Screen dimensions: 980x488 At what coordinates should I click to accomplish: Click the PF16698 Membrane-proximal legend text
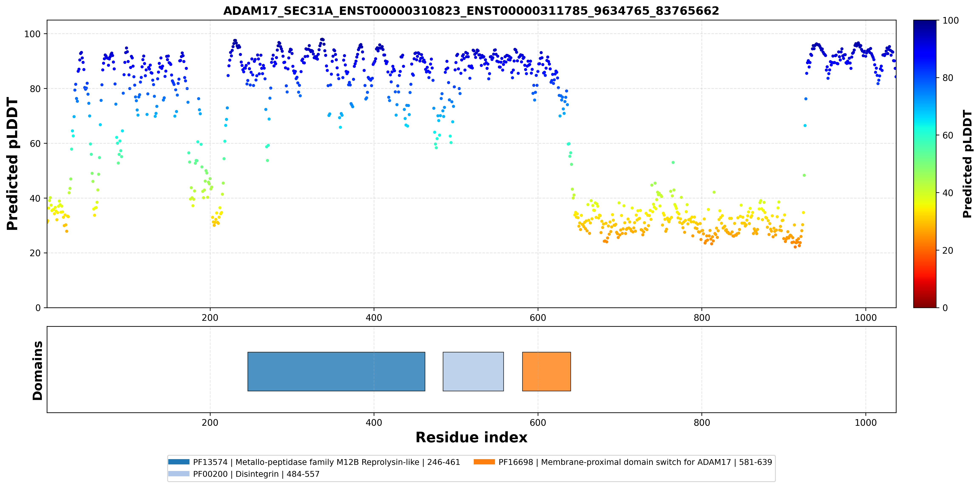pos(635,462)
